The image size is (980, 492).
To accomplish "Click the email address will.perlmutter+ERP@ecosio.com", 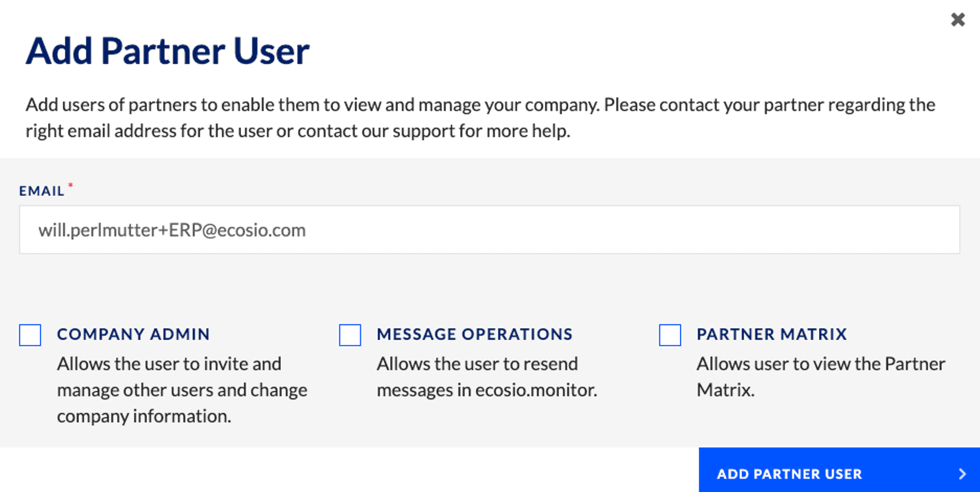I will [172, 229].
